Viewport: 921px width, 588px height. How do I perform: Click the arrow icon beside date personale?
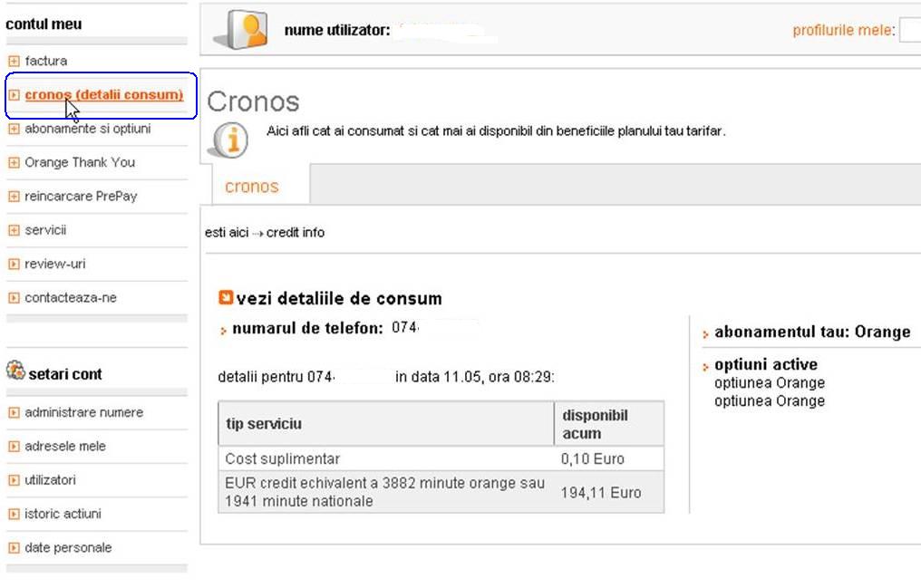14,548
